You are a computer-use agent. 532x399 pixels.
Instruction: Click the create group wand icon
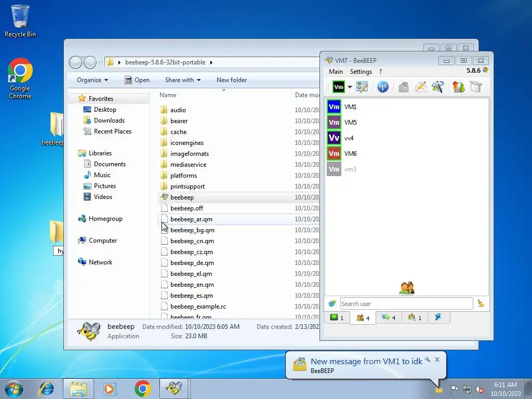437,87
